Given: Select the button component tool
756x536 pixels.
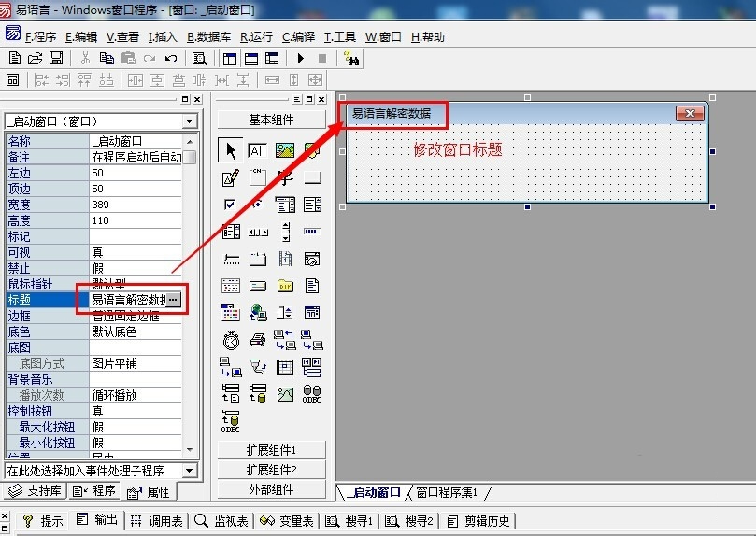Looking at the screenshot, I should pyautogui.click(x=312, y=177).
